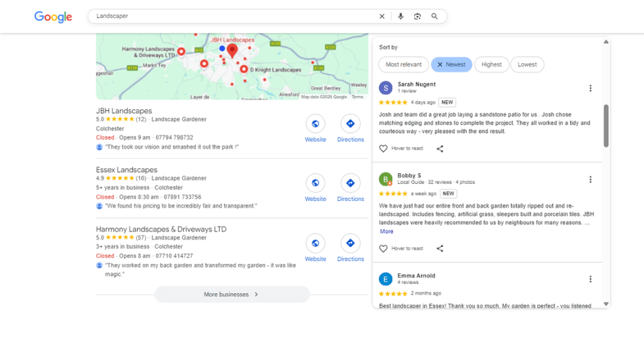Click Harmony Landscapes map marker

181,51
